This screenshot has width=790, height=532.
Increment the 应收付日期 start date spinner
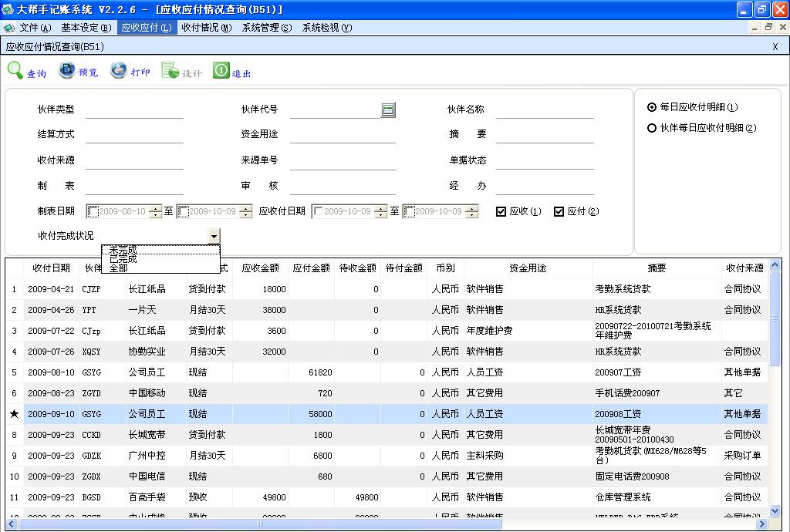[381, 208]
